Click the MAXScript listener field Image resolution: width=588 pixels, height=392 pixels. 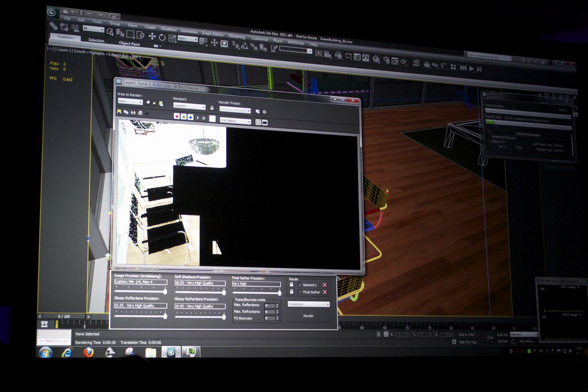[54, 341]
